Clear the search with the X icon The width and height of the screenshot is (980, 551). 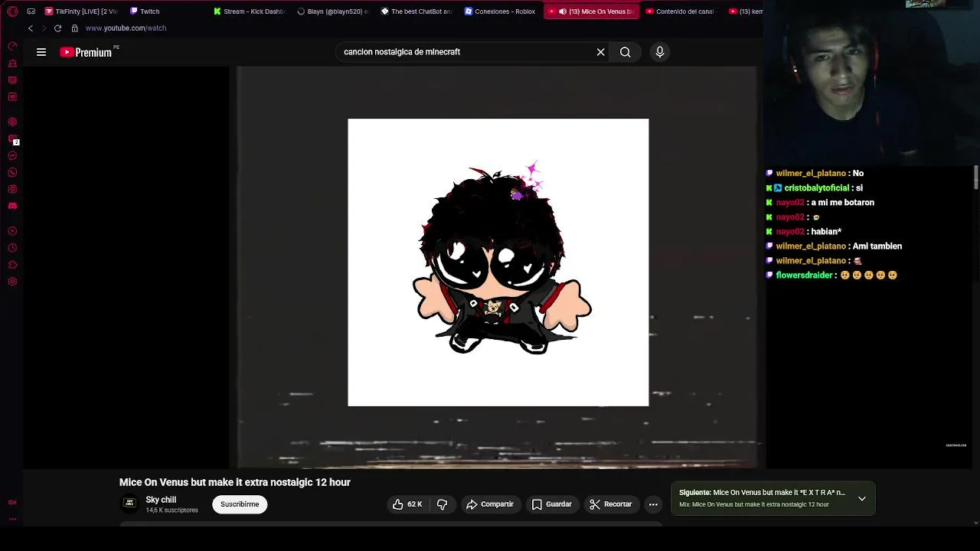click(601, 52)
